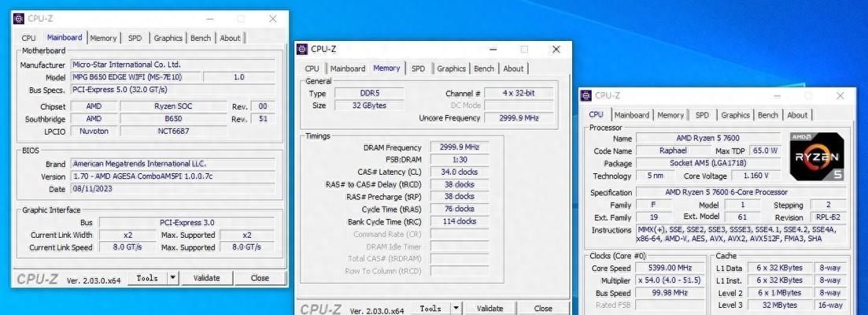The height and width of the screenshot is (315, 868).
Task: Click Code Name Raphael value
Action: coord(673,150)
